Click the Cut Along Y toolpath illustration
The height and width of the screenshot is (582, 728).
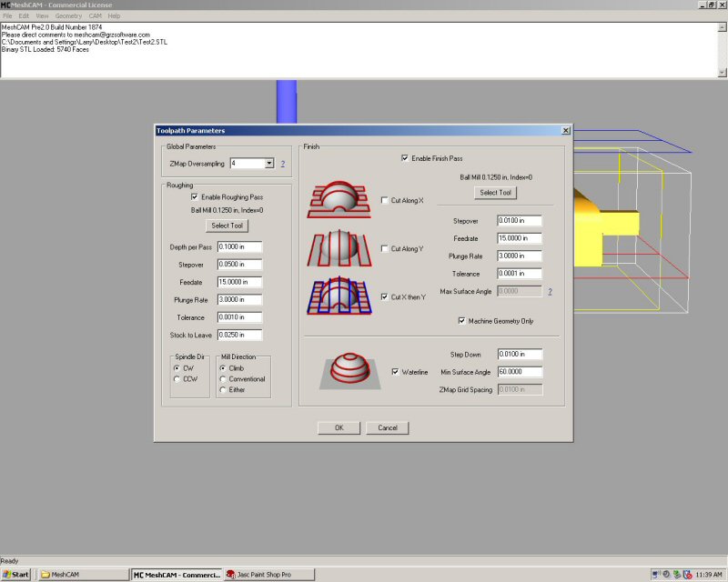point(339,247)
